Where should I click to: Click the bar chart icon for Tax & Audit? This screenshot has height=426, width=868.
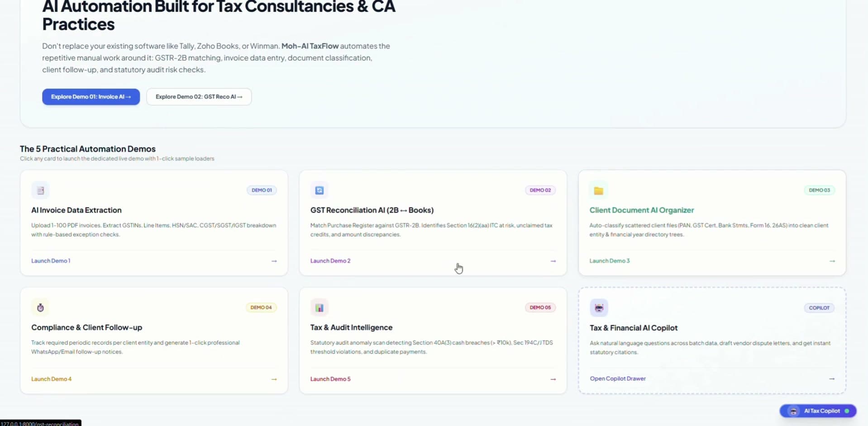tap(320, 308)
